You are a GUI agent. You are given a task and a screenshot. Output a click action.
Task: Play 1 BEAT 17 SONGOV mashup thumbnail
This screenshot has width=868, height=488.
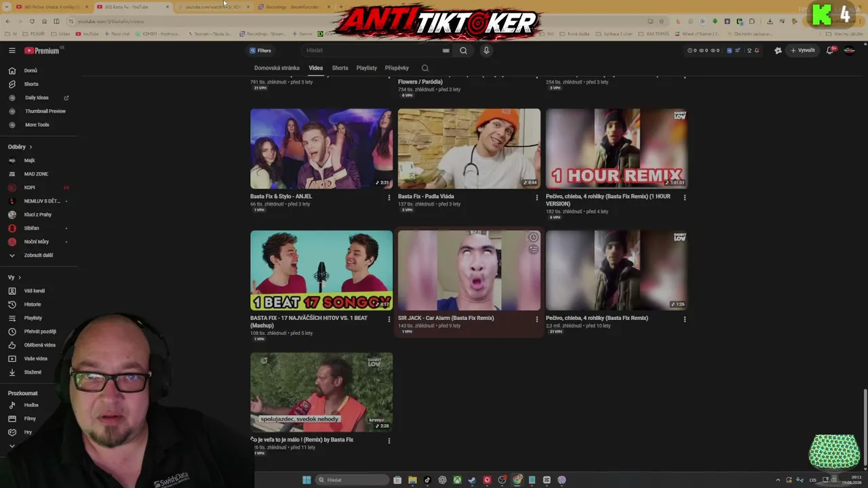click(321, 270)
